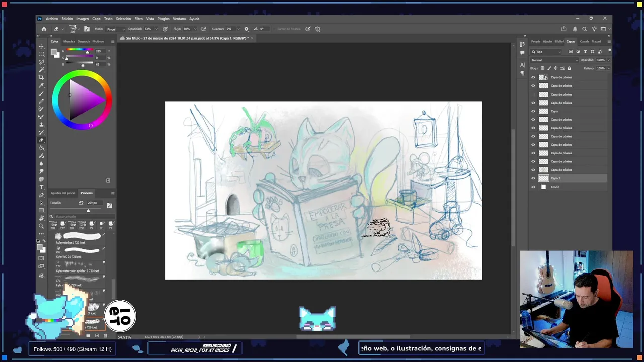
Task: Select the Clone Stamp tool
Action: 41,124
